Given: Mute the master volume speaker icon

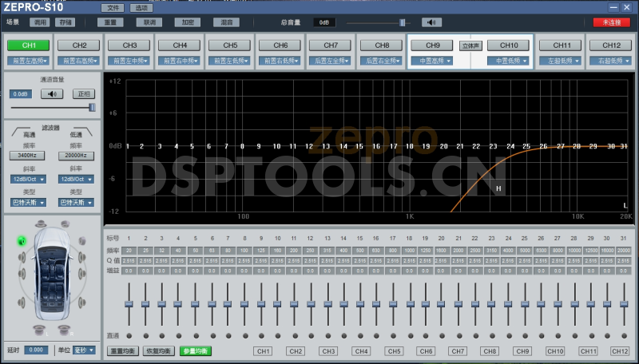Looking at the screenshot, I should tap(431, 22).
